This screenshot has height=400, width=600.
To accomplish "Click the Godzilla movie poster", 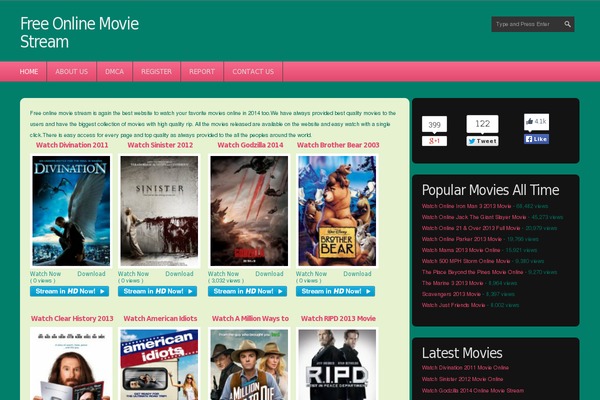I will point(249,211).
